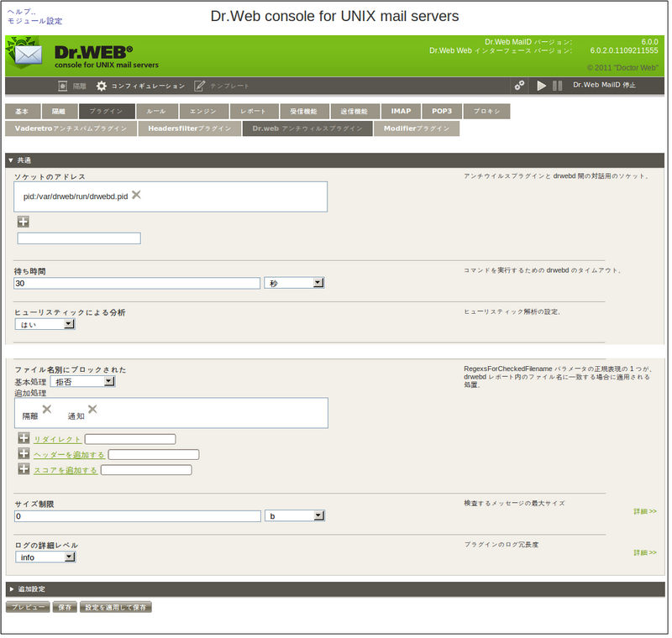Viewport: 672px width, 638px height.
Task: Switch to the プラグイン tab
Action: pyautogui.click(x=107, y=112)
